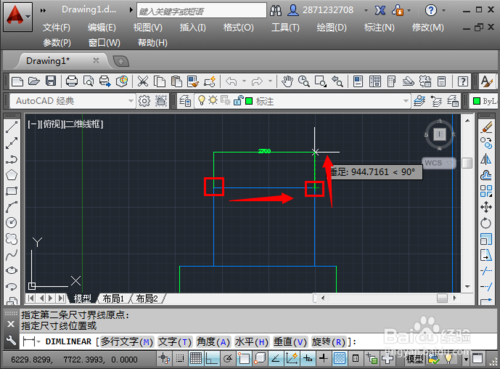Toggle polar tracking in status bar
The width and height of the screenshot is (500, 369).
228,358
